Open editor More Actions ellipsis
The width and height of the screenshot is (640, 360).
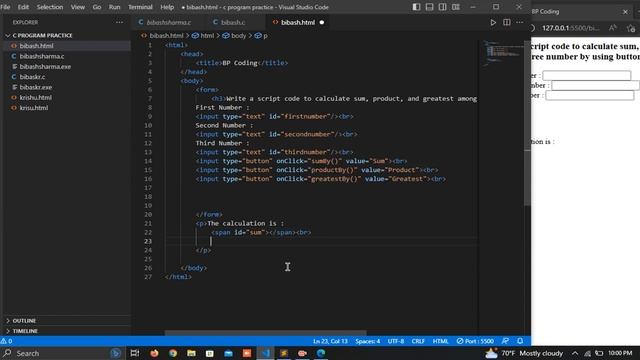coord(520,22)
